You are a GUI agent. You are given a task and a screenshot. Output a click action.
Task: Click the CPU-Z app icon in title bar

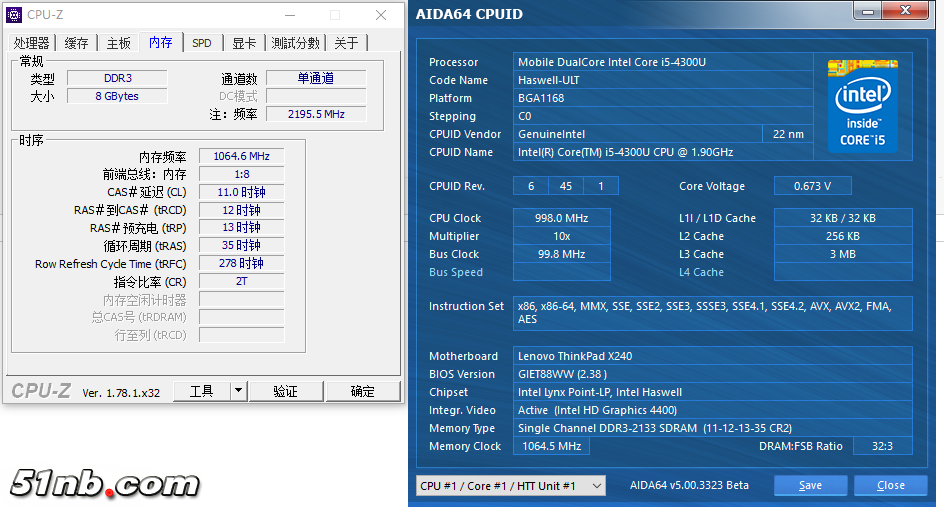14,15
